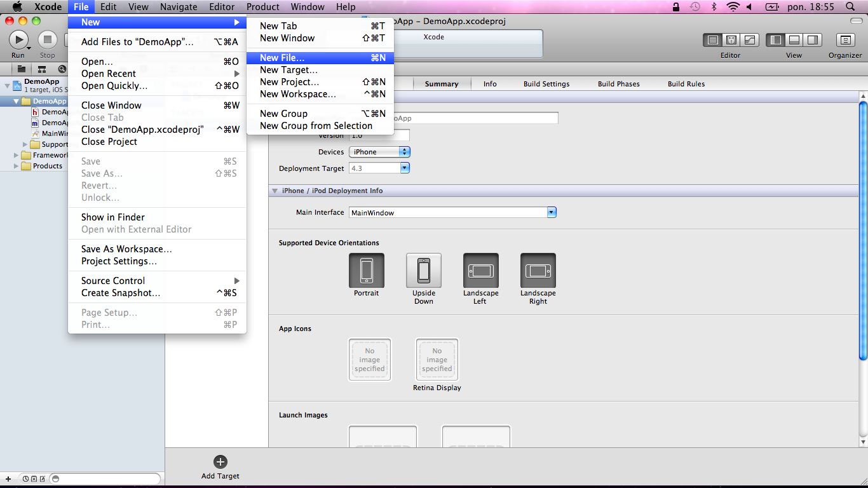Open the Devices dropdown set to iPhone
This screenshot has height=488, width=868.
pos(379,152)
